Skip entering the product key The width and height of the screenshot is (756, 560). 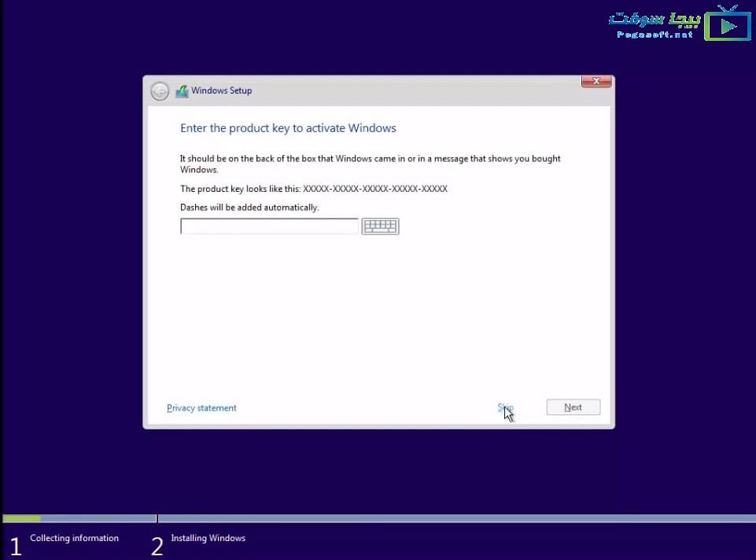point(505,407)
